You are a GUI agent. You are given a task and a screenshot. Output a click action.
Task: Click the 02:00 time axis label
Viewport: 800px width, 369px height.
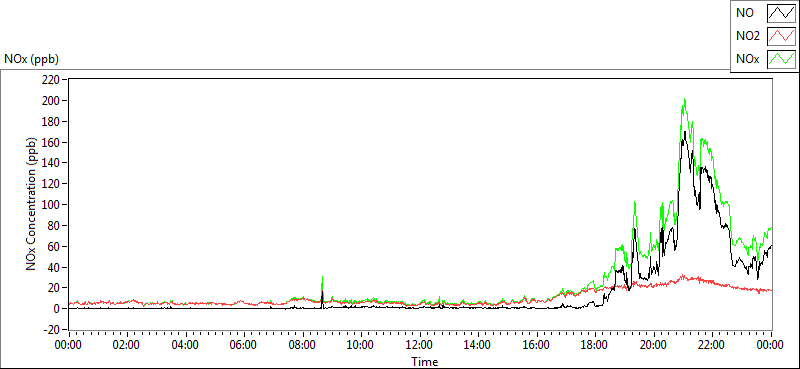[127, 346]
